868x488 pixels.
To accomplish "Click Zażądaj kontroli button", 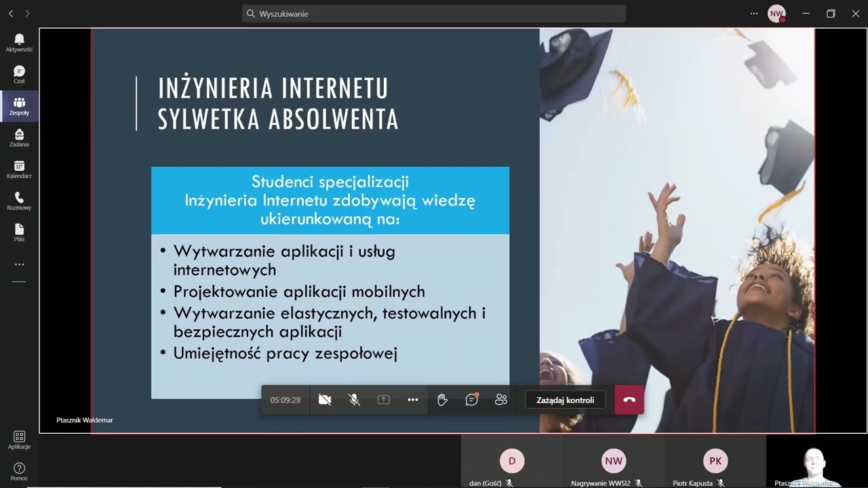I will (x=566, y=400).
